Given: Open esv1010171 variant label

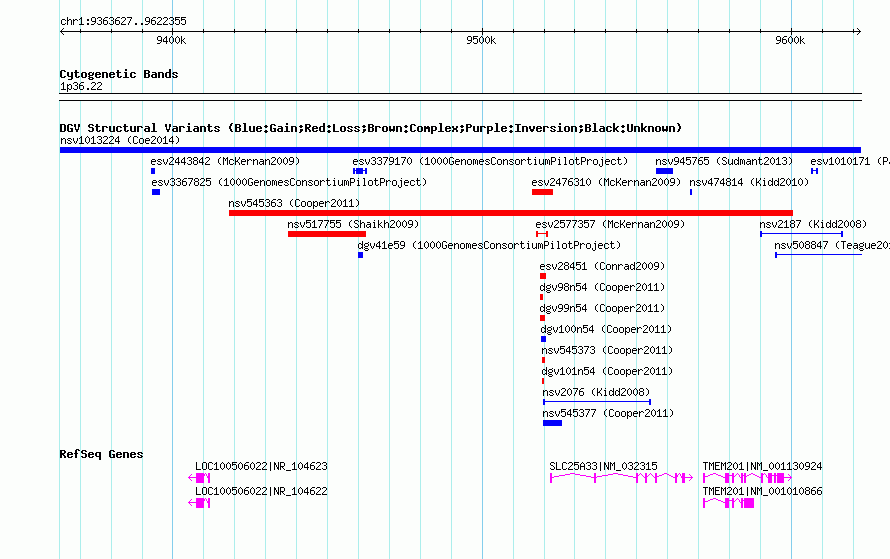Looking at the screenshot, I should click(x=850, y=161).
